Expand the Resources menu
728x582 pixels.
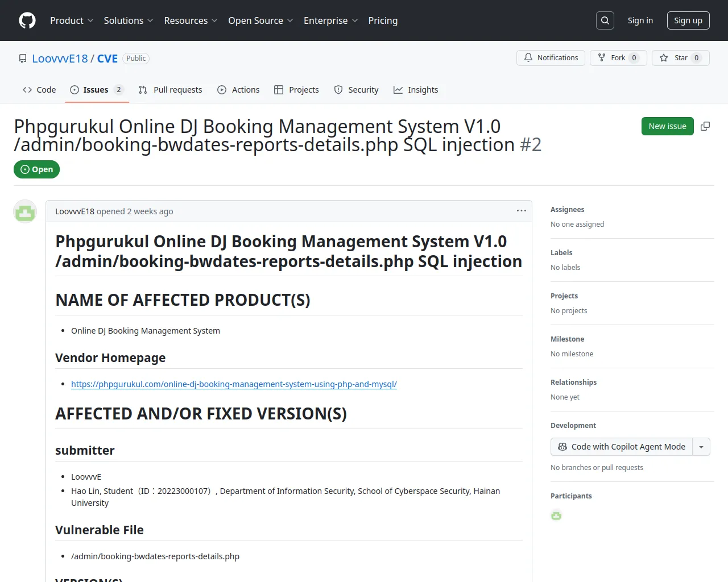tap(191, 20)
